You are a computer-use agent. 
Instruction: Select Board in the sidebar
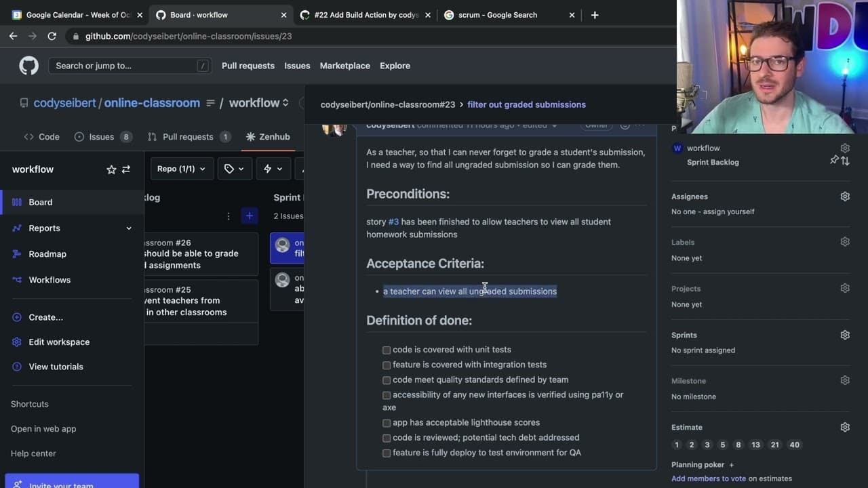tap(72, 202)
